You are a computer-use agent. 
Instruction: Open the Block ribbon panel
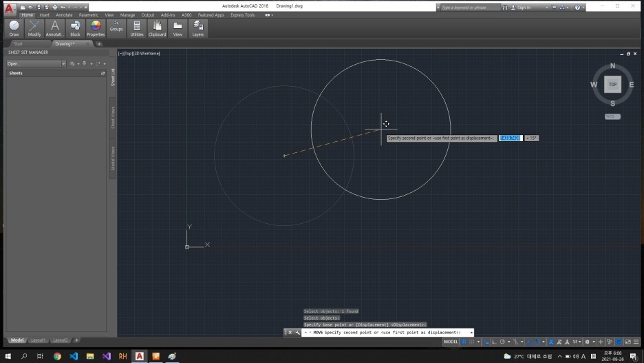pos(75,28)
